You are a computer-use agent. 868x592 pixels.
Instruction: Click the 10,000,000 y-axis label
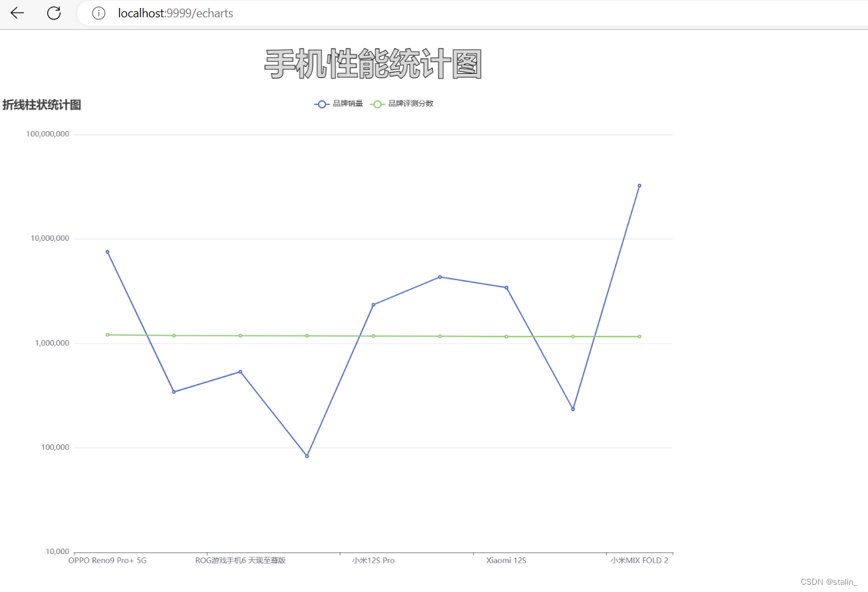[x=50, y=239]
